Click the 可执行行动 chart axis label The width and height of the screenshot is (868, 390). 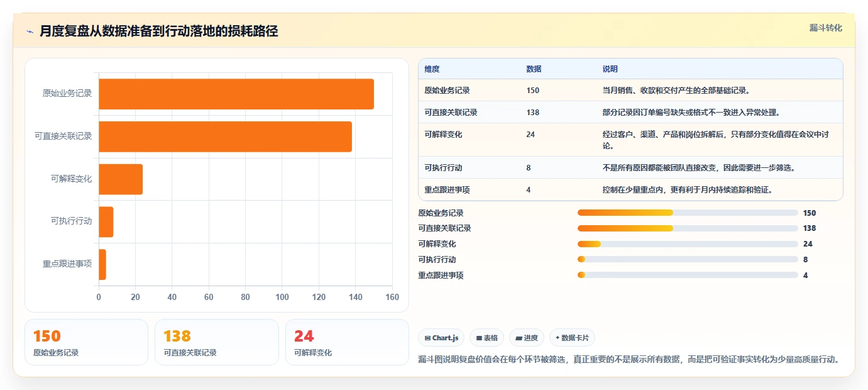[71, 221]
